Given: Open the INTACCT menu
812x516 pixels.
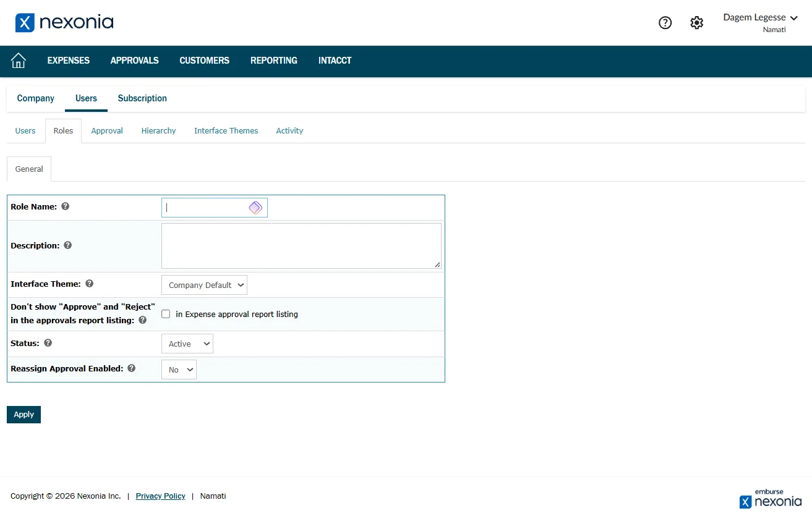Looking at the screenshot, I should coord(335,61).
